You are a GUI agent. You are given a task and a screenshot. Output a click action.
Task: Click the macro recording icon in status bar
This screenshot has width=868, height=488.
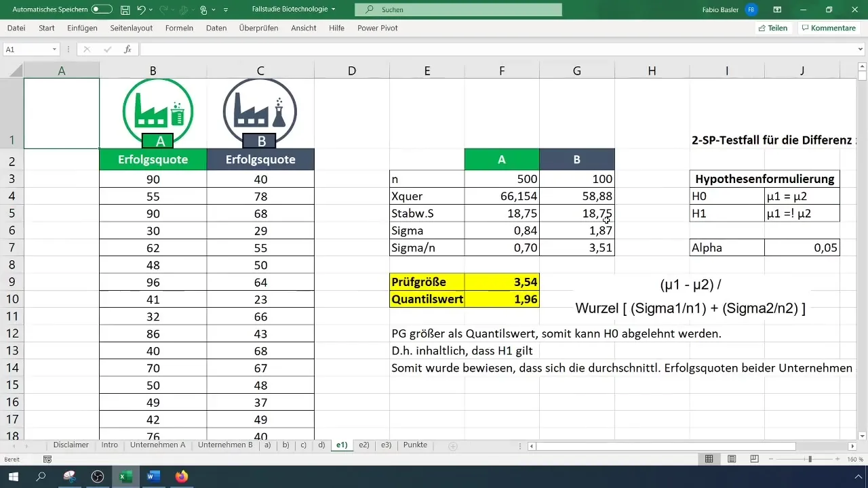[x=47, y=460]
